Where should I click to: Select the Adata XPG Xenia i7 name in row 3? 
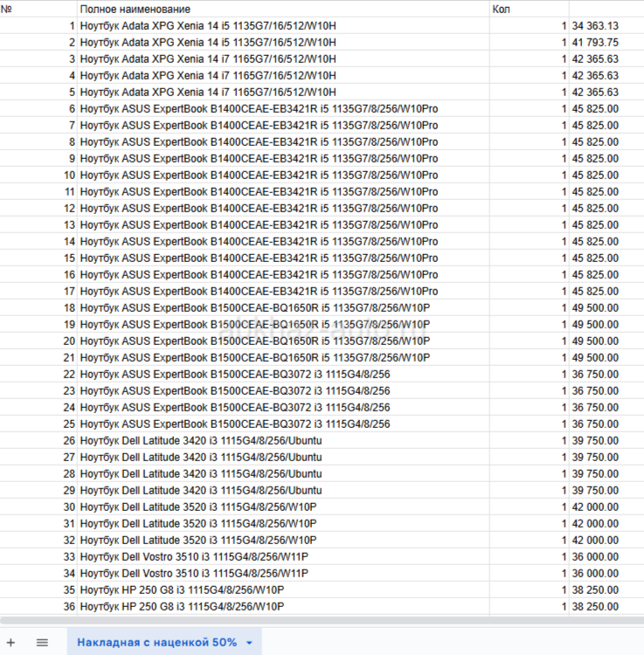207,59
